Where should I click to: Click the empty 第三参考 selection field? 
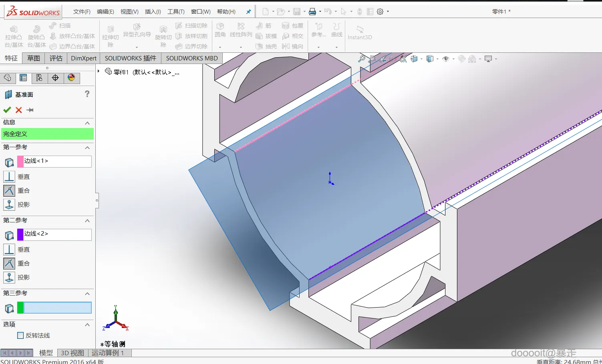[57, 308]
